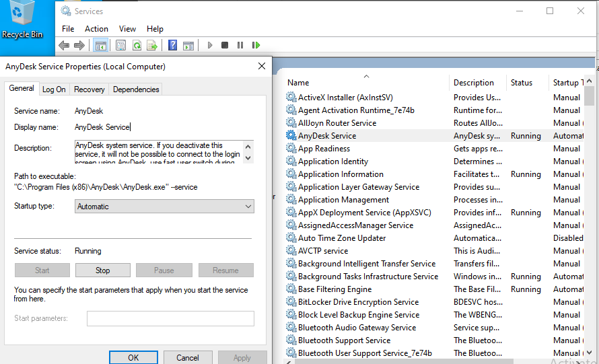
Task: Click the gear icon beside Application Management
Action: (x=291, y=199)
